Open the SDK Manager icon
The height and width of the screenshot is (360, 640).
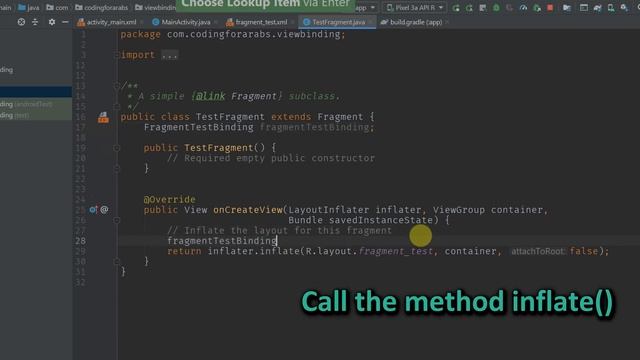click(x=624, y=8)
